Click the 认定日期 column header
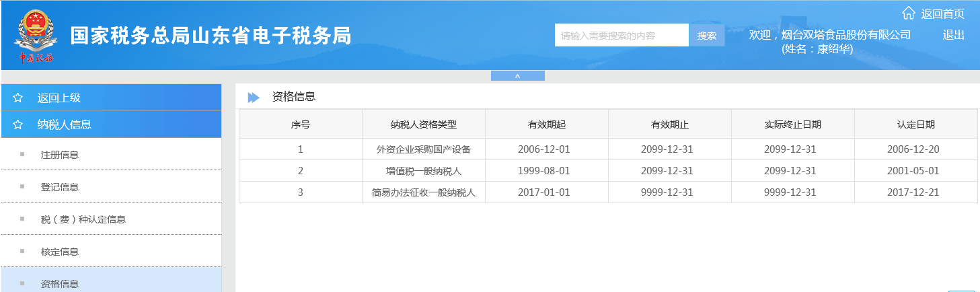The image size is (980, 292). pyautogui.click(x=915, y=124)
